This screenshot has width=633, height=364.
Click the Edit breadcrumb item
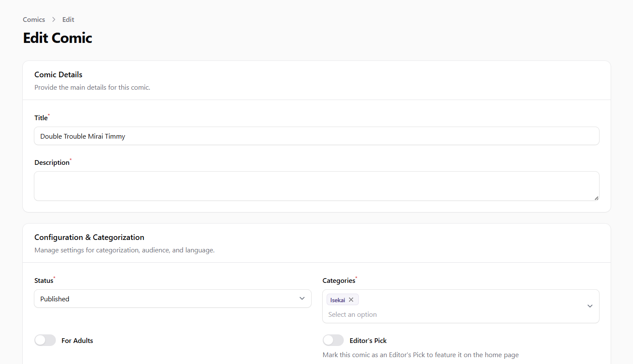pyautogui.click(x=68, y=19)
